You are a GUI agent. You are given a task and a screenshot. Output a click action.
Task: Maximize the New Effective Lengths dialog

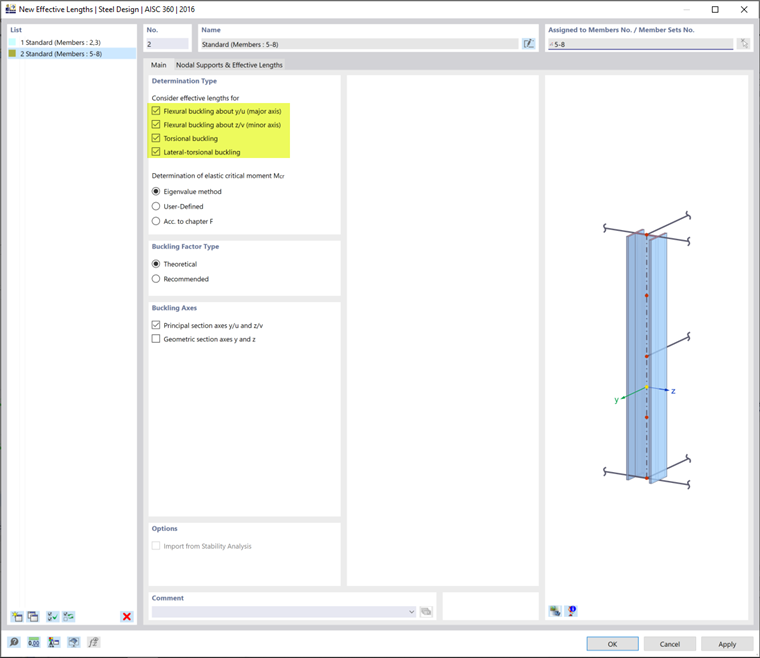pyautogui.click(x=715, y=9)
